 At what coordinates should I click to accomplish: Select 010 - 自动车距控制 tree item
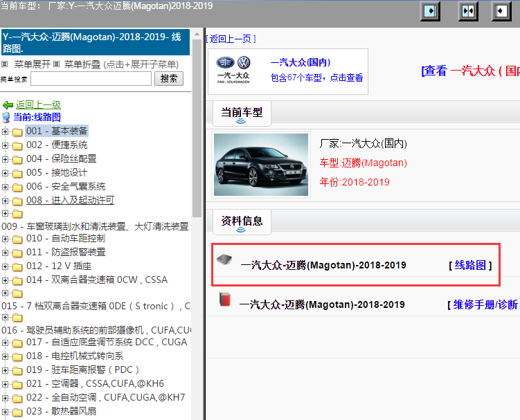point(66,238)
